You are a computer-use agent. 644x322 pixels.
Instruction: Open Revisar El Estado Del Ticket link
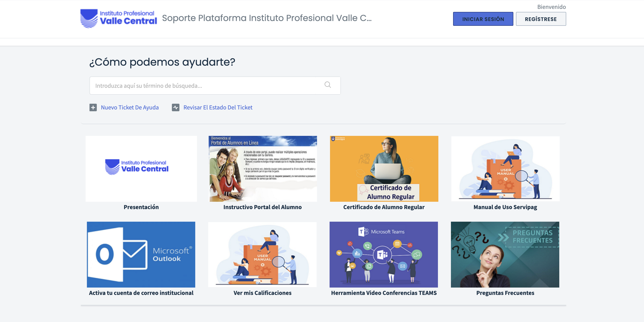[218, 107]
